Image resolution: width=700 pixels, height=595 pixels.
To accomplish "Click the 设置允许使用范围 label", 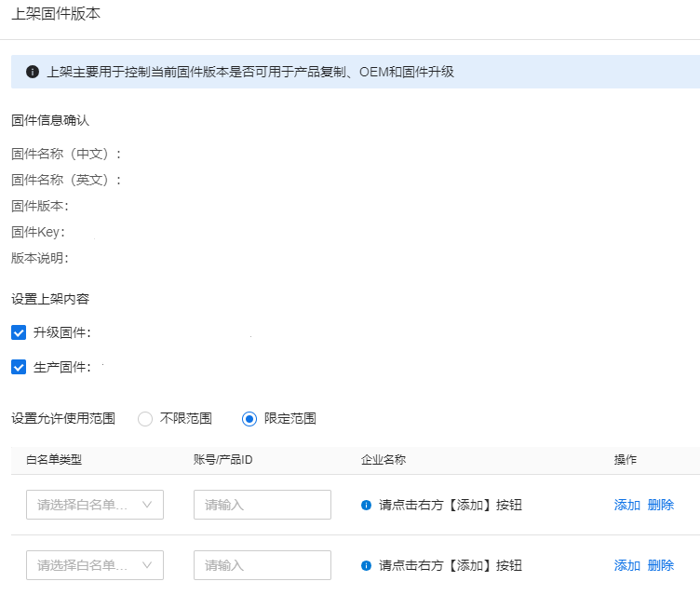I will coord(63,419).
